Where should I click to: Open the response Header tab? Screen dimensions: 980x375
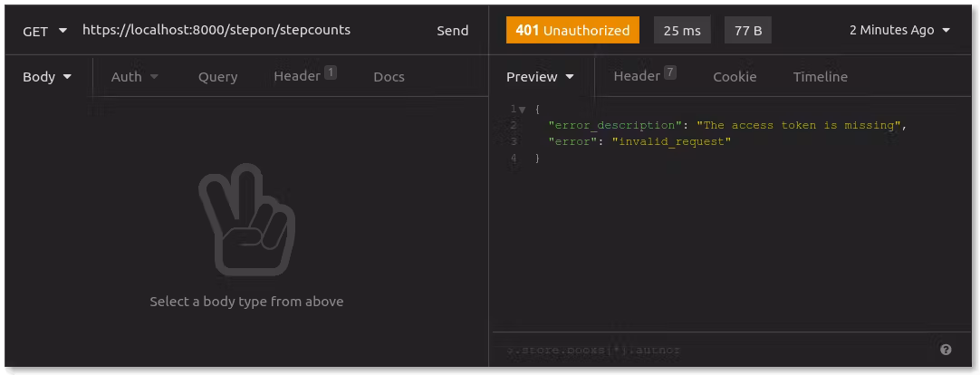click(x=644, y=76)
